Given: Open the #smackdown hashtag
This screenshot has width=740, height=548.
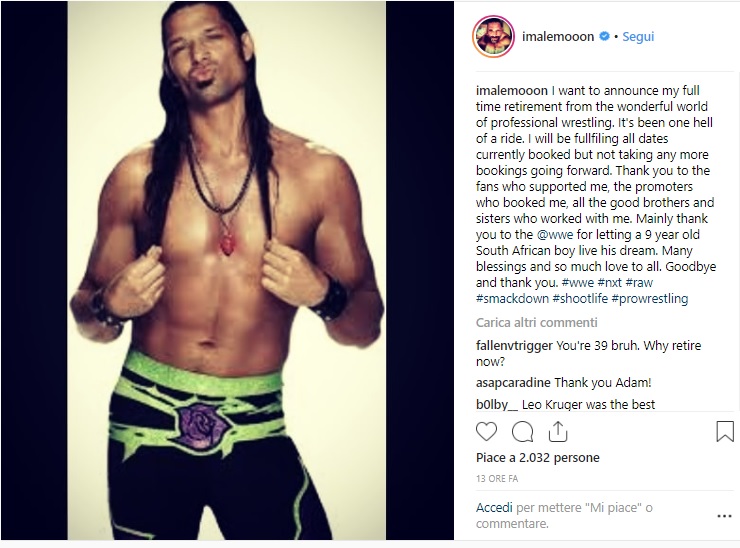Looking at the screenshot, I should [x=512, y=299].
